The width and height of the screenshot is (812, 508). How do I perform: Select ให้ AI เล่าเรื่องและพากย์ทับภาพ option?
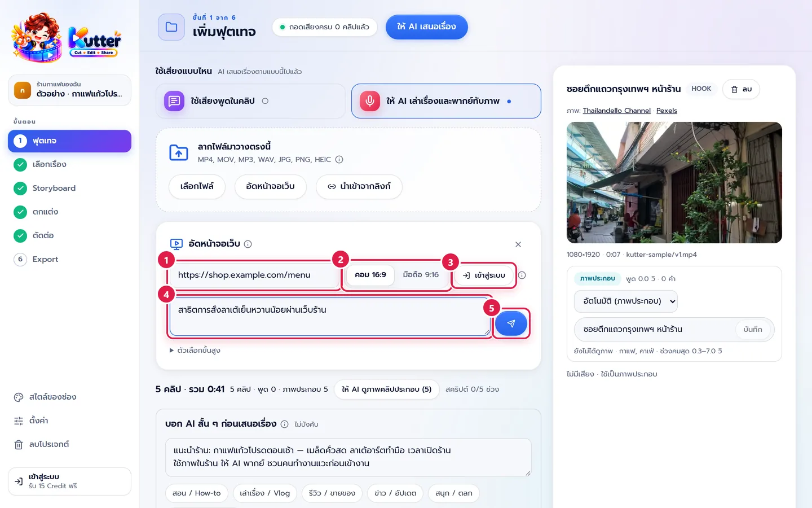(x=446, y=101)
